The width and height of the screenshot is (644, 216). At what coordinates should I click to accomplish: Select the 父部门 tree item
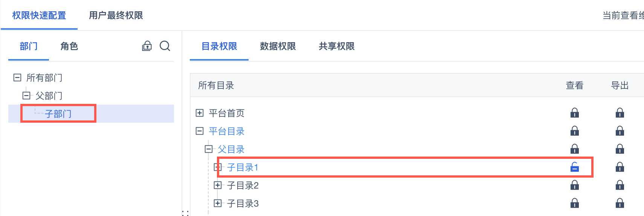pyautogui.click(x=49, y=96)
